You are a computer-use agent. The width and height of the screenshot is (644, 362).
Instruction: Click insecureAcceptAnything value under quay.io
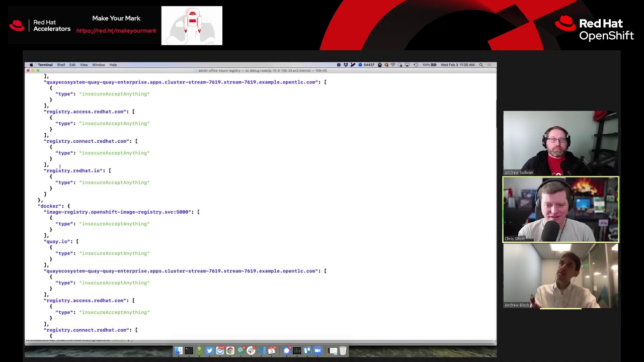click(114, 253)
